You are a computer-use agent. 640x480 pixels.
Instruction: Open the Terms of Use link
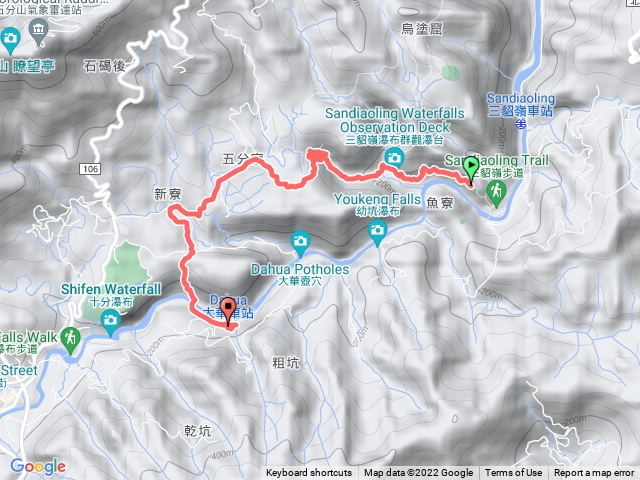[513, 473]
